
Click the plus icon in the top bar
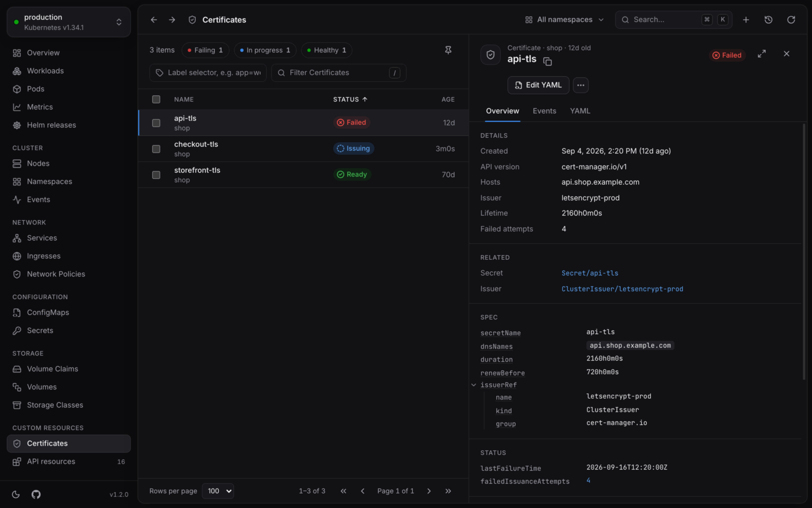[746, 20]
